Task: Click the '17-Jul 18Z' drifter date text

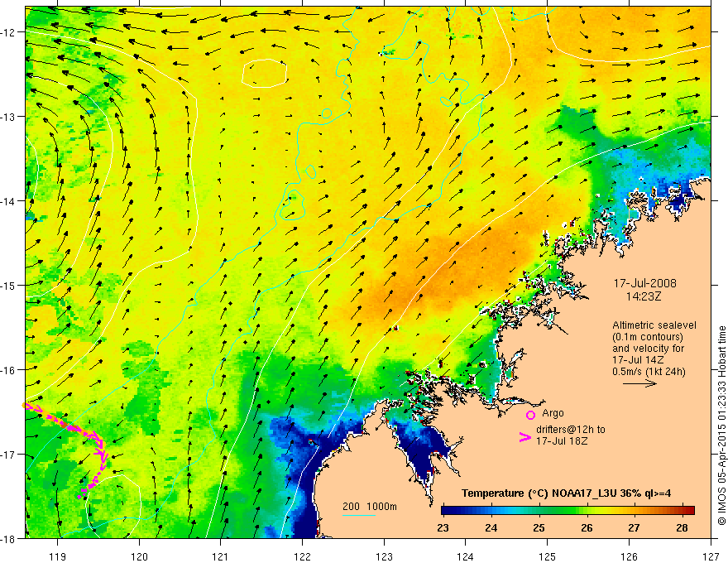Action: tap(562, 440)
